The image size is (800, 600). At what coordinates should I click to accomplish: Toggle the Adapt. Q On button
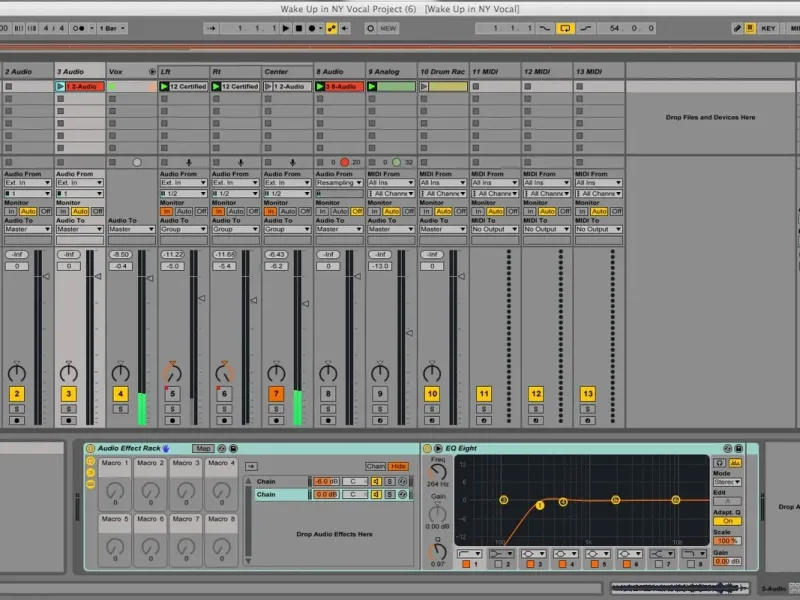(727, 521)
